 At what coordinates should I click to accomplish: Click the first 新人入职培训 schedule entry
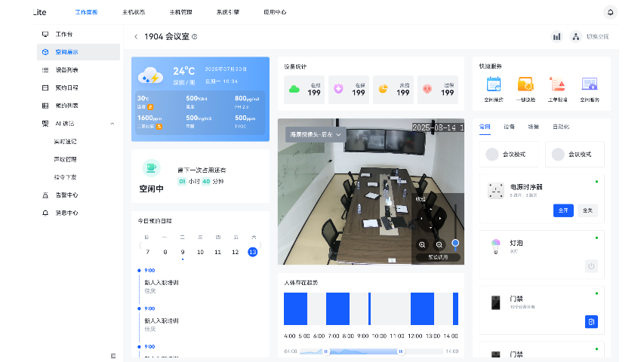(162, 283)
